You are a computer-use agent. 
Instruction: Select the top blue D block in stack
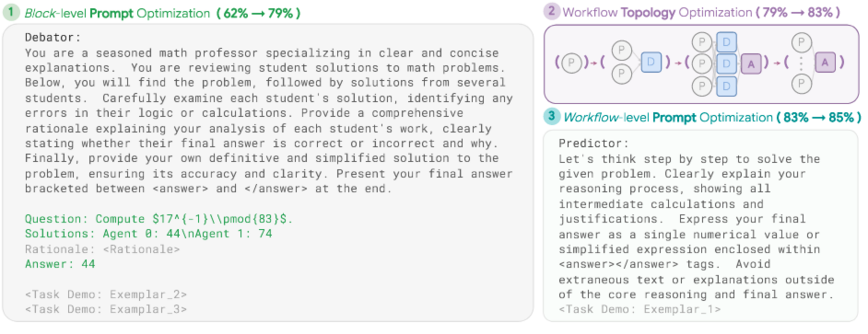[x=726, y=41]
